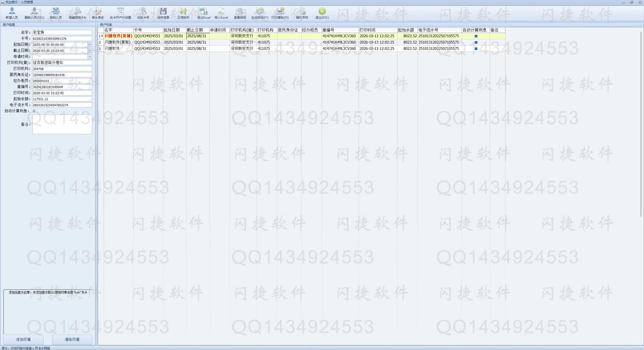Click the 添加印章 button
This screenshot has height=350, width=644.
[23, 340]
